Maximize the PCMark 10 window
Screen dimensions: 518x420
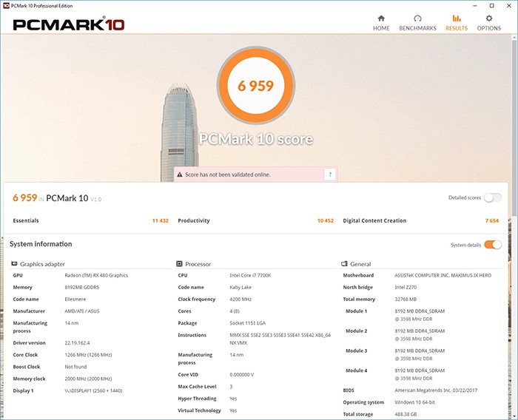click(491, 6)
